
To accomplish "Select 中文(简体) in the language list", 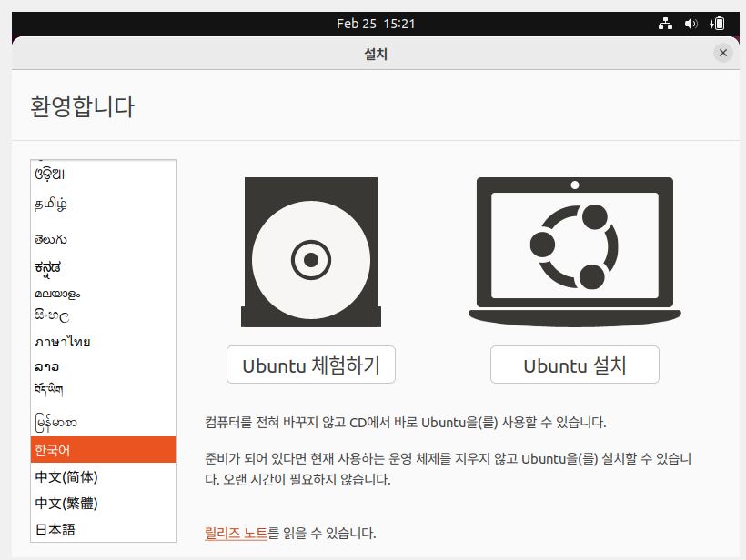I will tap(104, 476).
